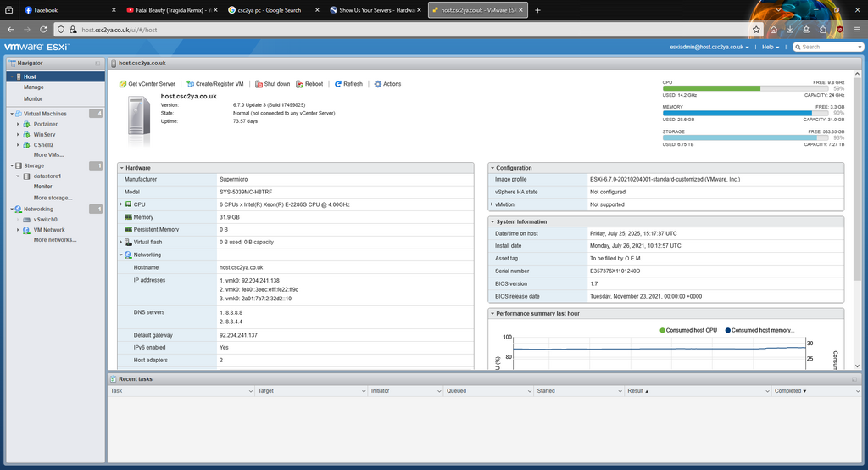Click the uBlock Origin shield icon

point(840,30)
